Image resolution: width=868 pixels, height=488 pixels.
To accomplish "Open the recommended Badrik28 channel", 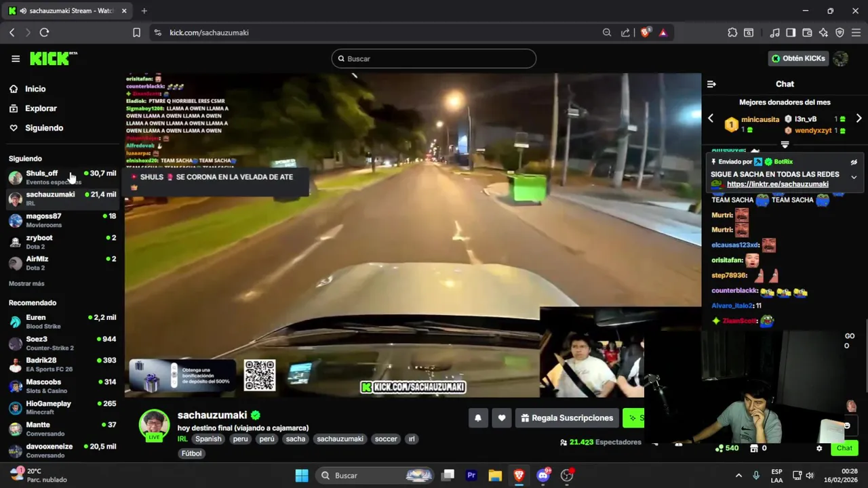I will [x=62, y=365].
